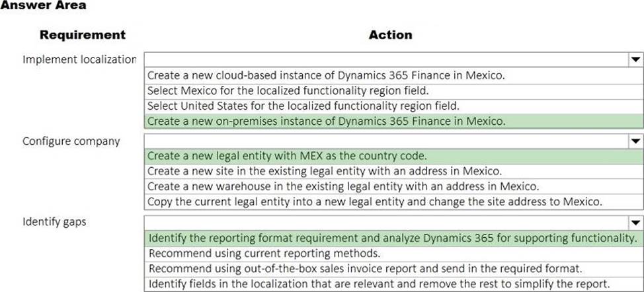Image resolution: width=644 pixels, height=292 pixels.
Task: Select 'Create a new legal entity with MEX'
Action: (287, 157)
